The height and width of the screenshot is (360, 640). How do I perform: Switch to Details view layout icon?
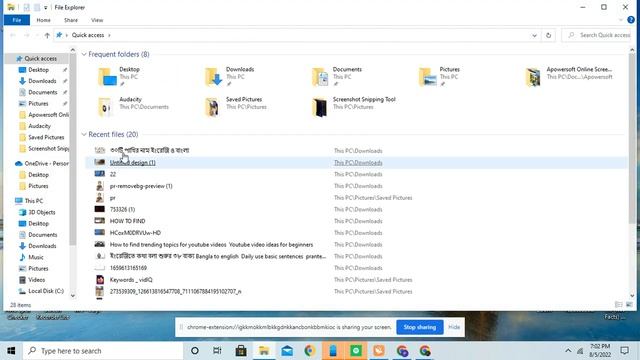[619, 305]
